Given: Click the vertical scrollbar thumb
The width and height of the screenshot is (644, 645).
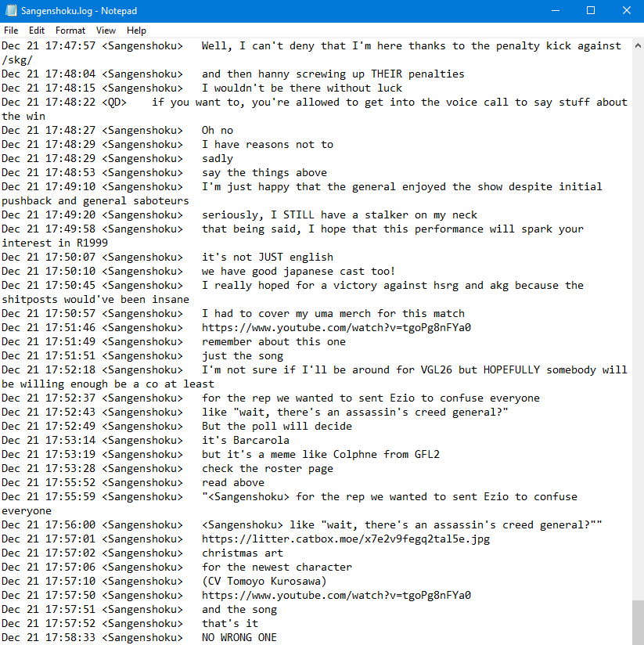Looking at the screenshot, I should 638,622.
